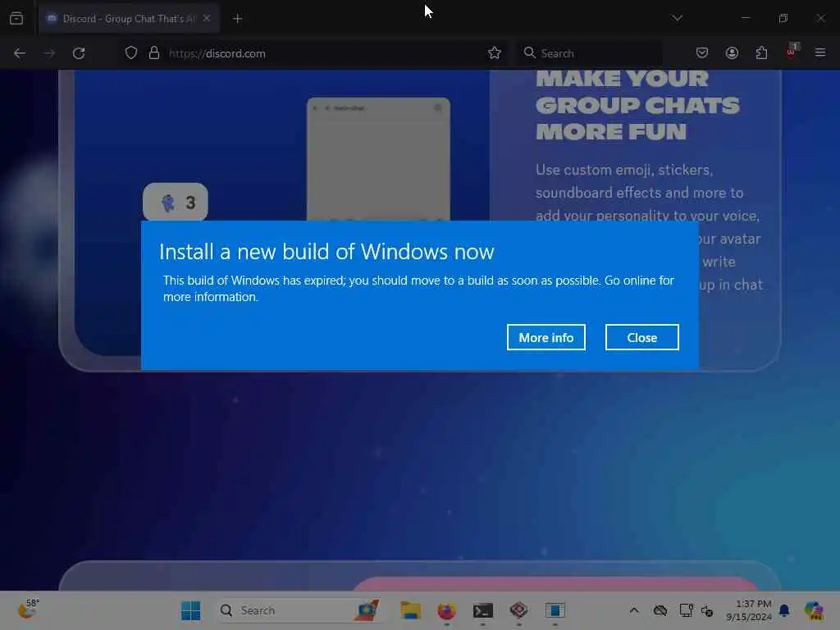Select the Discord Group Chat tab
This screenshot has height=630, width=840.
(x=129, y=18)
